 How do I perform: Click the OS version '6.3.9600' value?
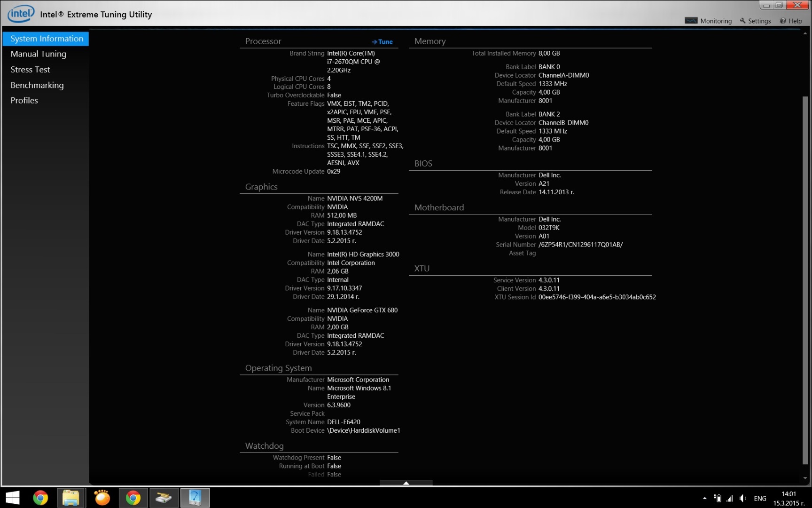(x=339, y=405)
